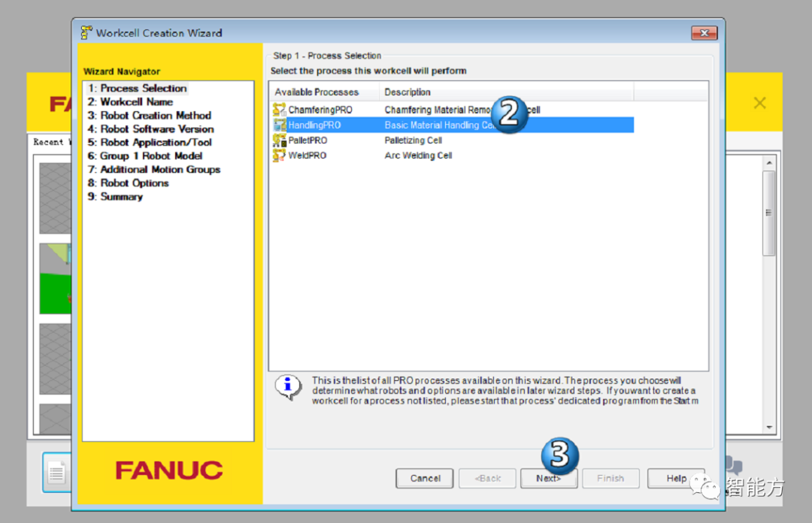Click scroll-down arrow in background window
Screen dimensions: 812x523
coord(769,428)
